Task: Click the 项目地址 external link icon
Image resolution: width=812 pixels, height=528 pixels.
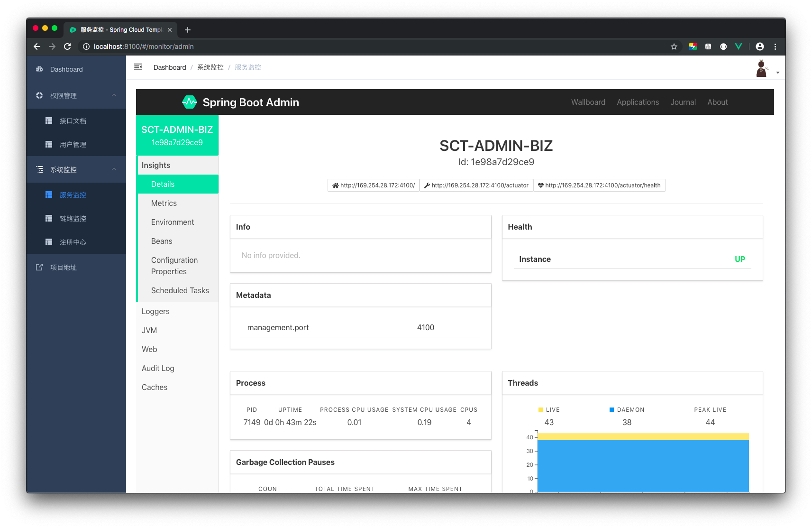Action: click(x=39, y=267)
